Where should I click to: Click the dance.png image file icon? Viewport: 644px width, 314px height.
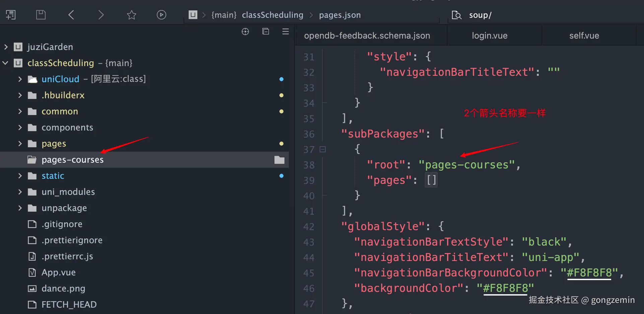tap(32, 289)
